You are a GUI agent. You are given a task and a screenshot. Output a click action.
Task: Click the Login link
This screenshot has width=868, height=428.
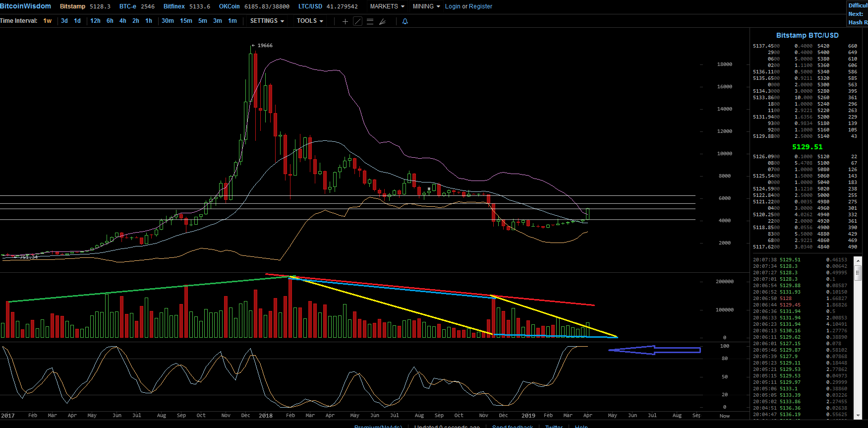[453, 6]
